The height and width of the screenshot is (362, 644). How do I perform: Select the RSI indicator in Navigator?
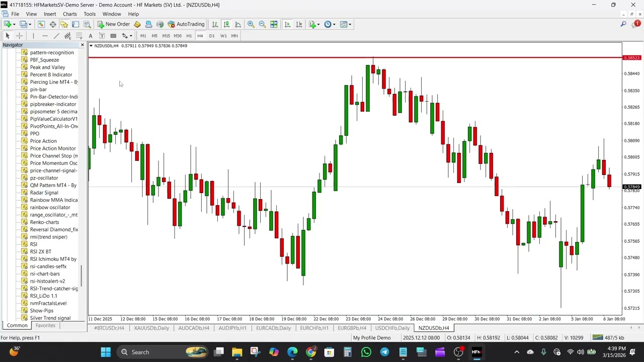(34, 244)
